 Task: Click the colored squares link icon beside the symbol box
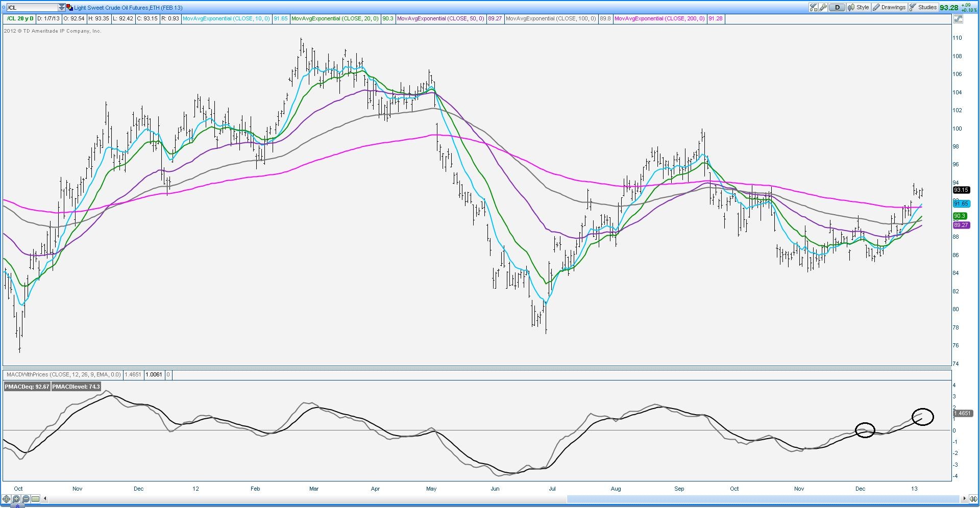point(69,8)
